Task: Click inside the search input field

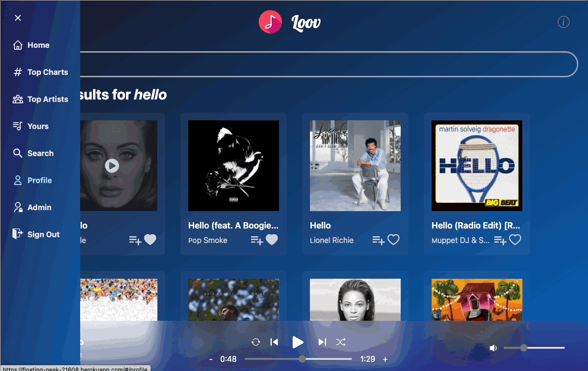Action: coord(328,64)
